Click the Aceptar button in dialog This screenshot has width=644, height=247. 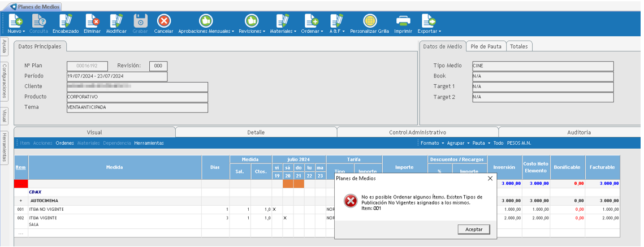(x=474, y=229)
